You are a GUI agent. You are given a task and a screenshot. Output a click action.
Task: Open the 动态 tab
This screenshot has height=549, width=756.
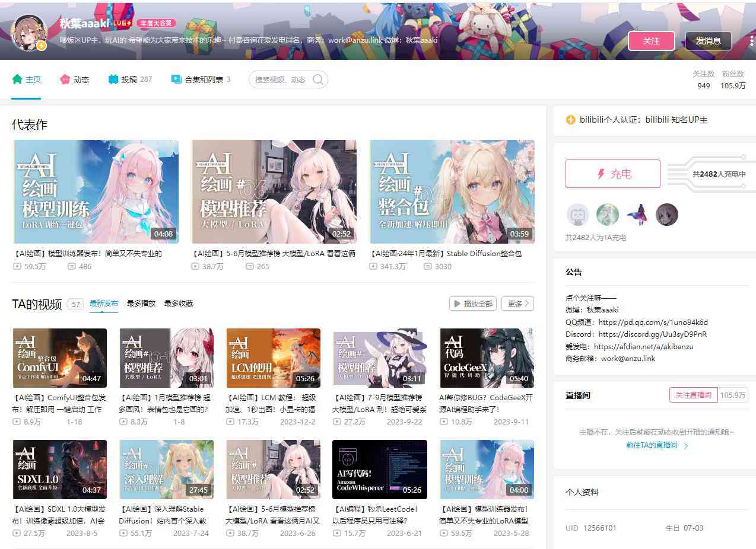tap(75, 79)
